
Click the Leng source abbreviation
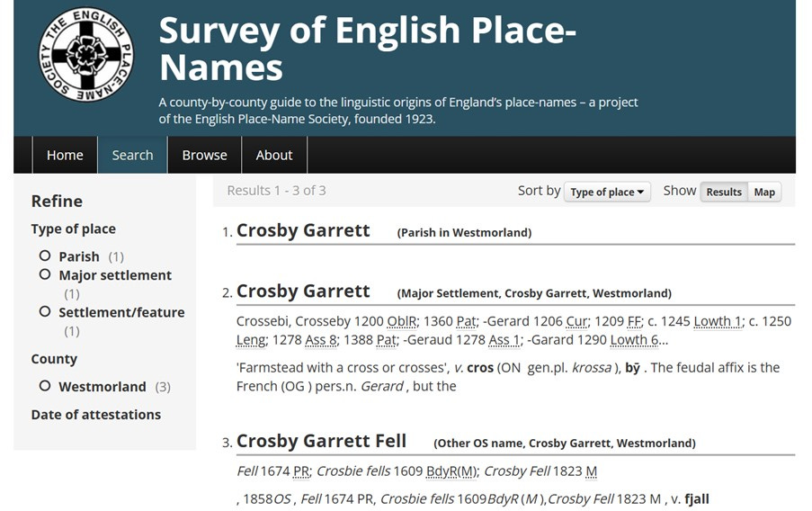[251, 340]
